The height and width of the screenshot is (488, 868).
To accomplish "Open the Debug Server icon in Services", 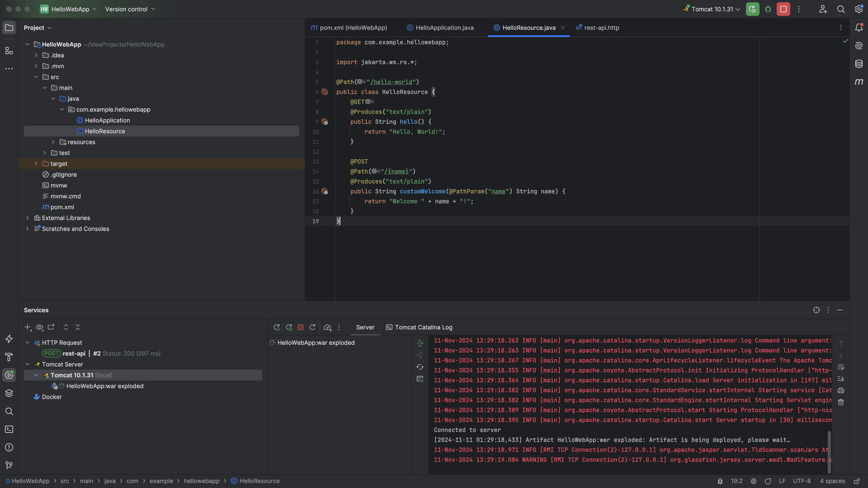I will click(x=289, y=327).
